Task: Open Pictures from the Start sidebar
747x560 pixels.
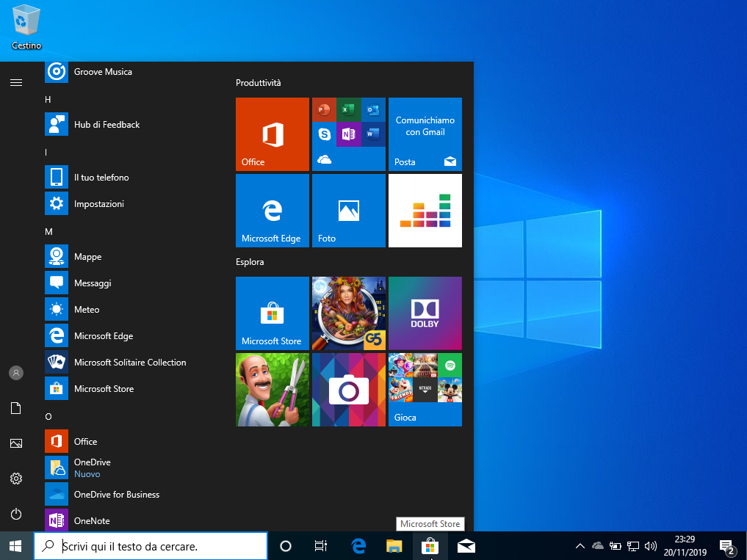Action: click(16, 443)
